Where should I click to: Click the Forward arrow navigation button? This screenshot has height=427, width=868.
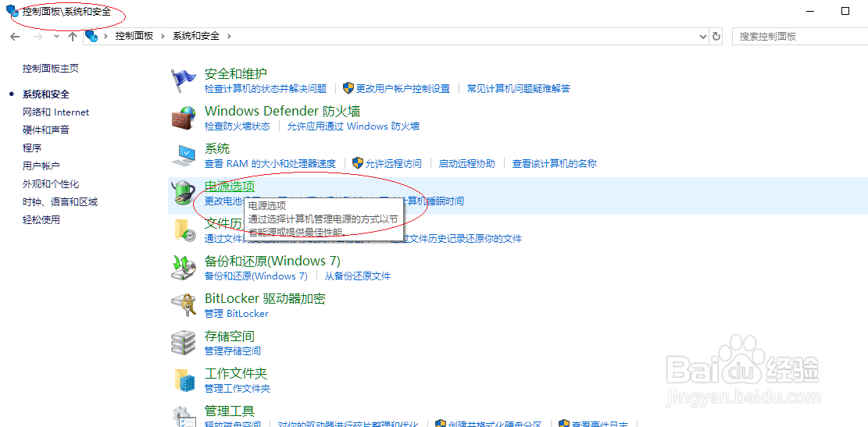38,36
